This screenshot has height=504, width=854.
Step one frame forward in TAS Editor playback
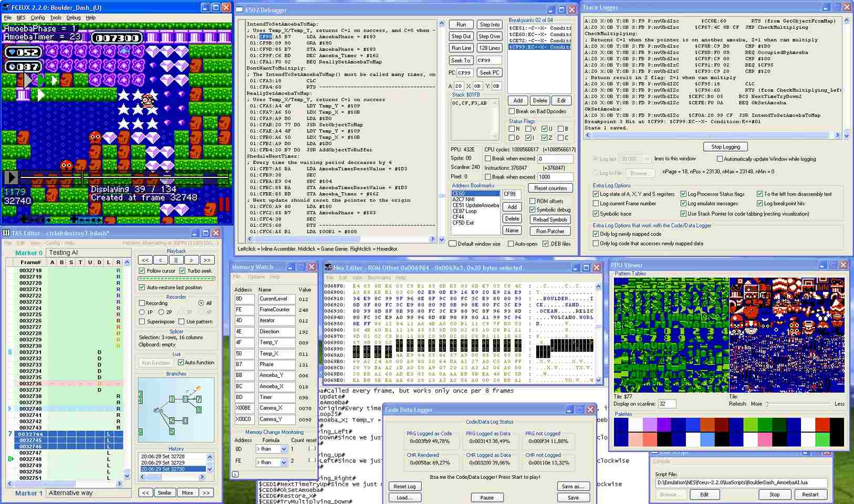click(192, 260)
